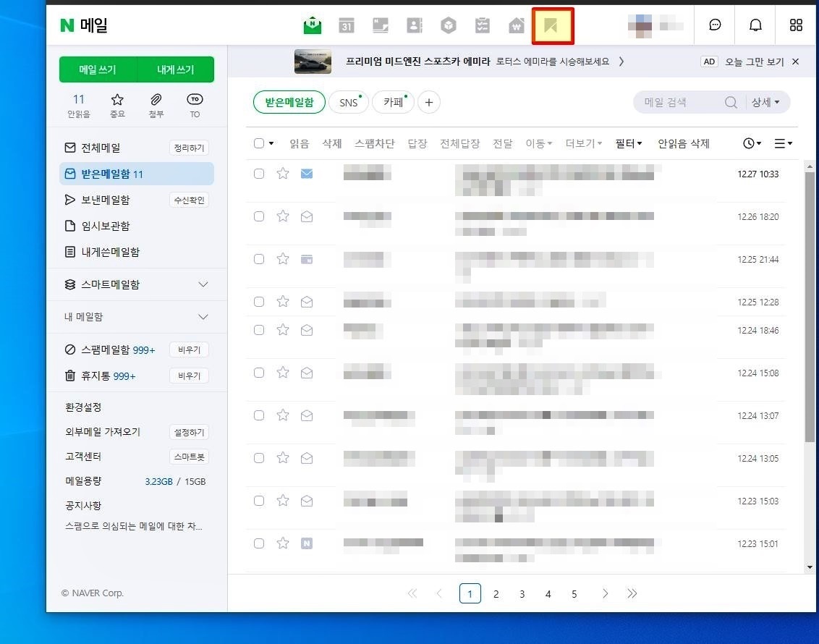Check the mail received 12.27 10:33

(x=258, y=174)
